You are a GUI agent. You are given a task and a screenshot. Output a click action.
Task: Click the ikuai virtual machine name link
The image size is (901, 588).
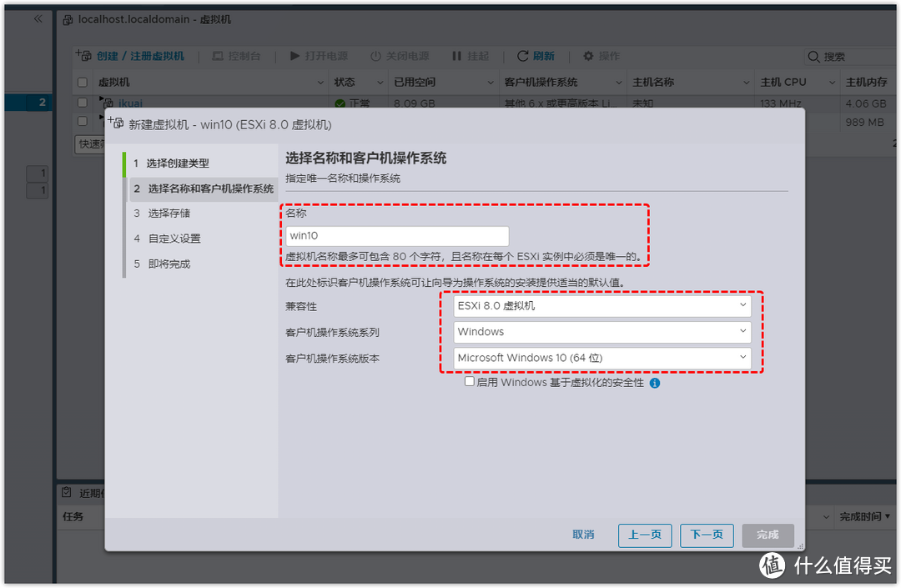130,103
